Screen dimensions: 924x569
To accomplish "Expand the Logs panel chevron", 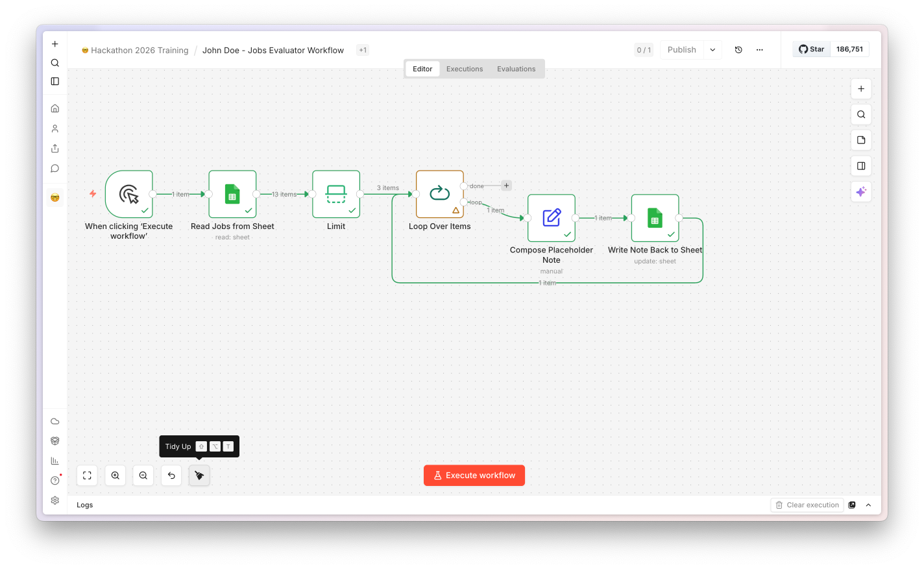I will [868, 505].
